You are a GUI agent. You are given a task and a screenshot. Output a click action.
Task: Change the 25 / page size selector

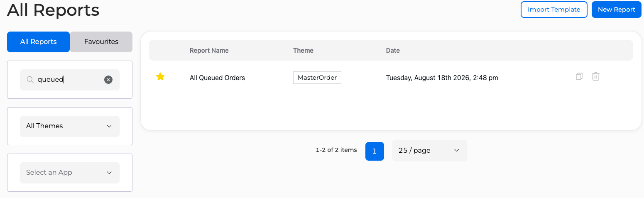pyautogui.click(x=430, y=151)
